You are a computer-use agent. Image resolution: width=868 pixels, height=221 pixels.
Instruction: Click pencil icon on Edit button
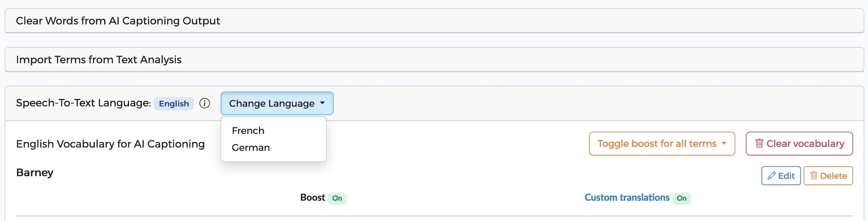coord(771,176)
